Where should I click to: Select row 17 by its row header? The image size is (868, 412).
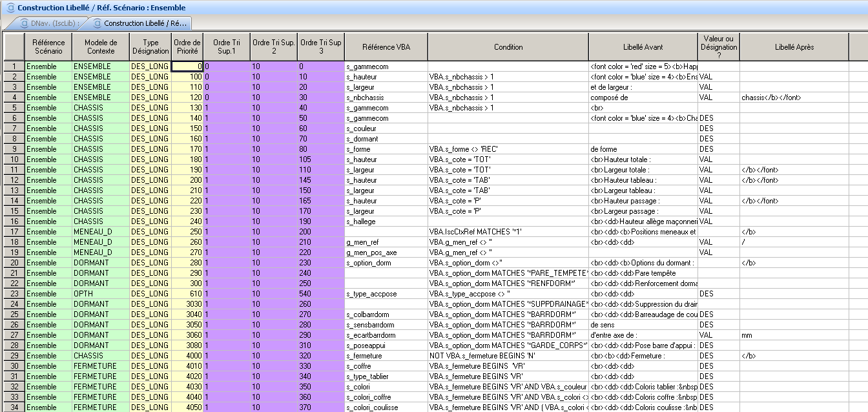(14, 232)
